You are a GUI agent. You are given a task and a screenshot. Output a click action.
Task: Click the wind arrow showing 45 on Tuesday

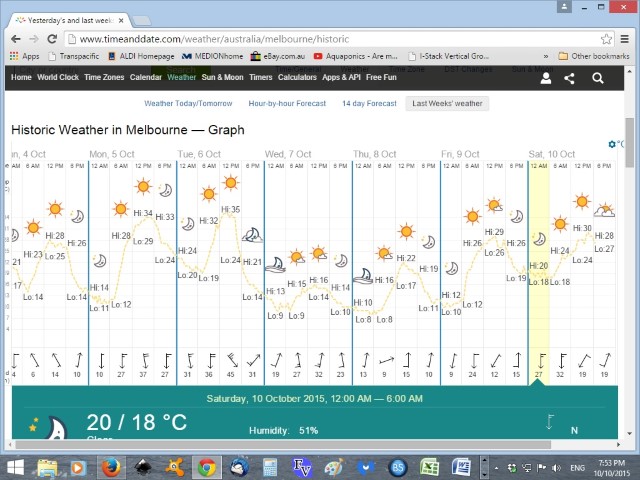coord(232,360)
